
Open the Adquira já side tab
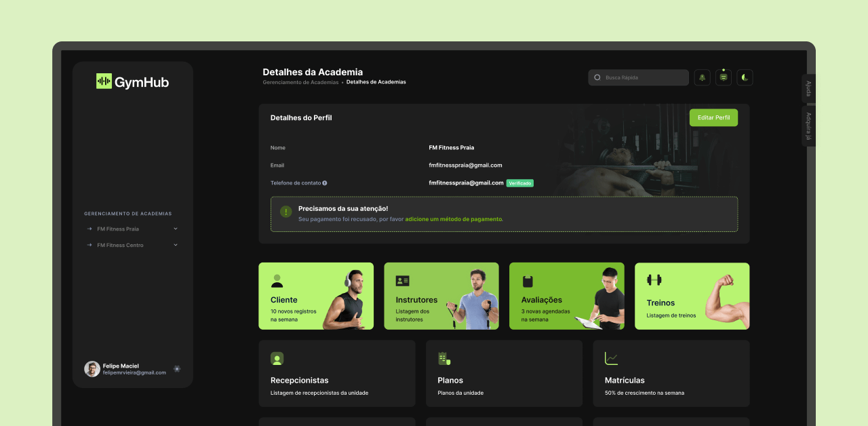click(808, 125)
